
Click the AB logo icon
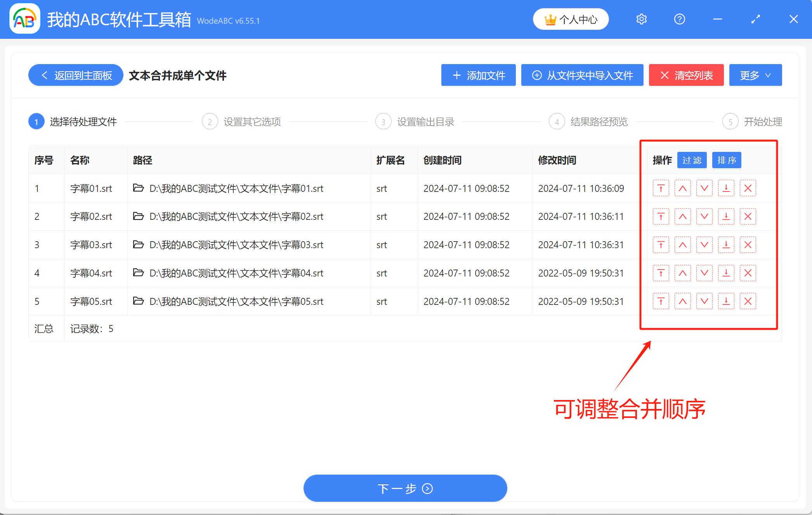point(24,19)
